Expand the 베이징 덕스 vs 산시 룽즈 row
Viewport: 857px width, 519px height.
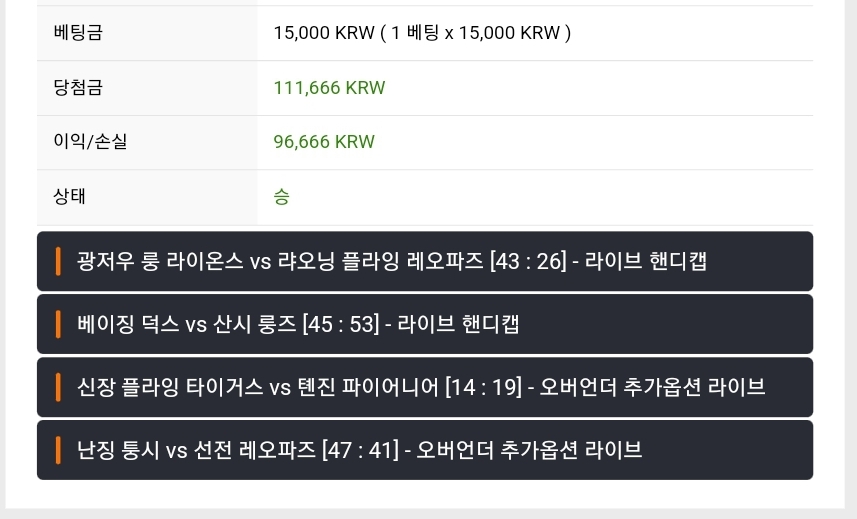point(425,324)
